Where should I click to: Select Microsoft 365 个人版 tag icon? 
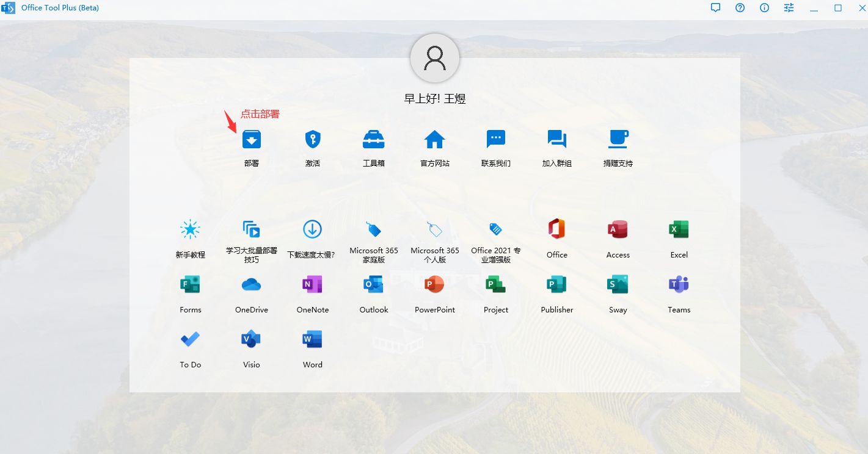(435, 229)
